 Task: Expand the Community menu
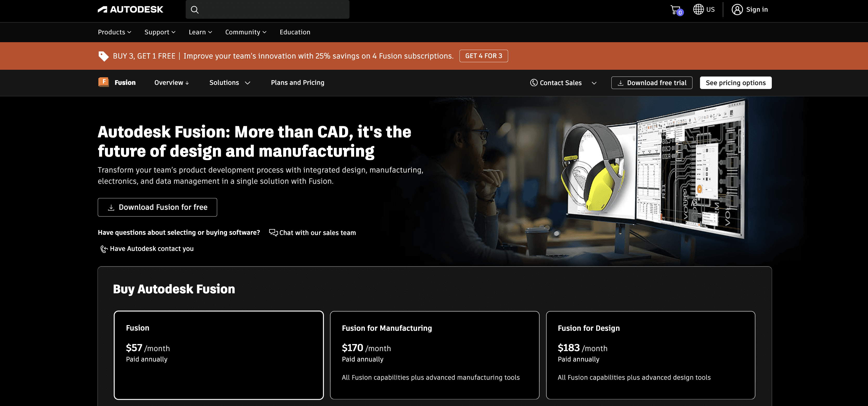(x=246, y=32)
